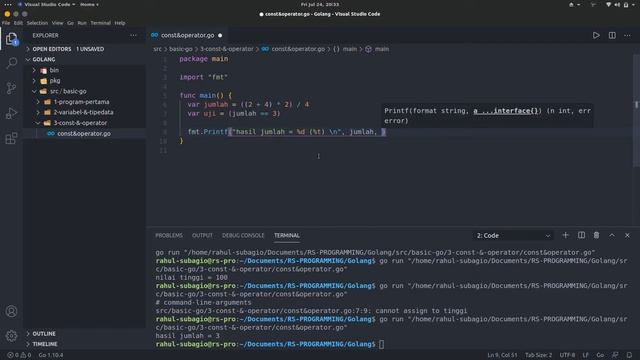Viewport: 640px width, 360px height.
Task: Open the Run and Debug view
Action: [x=11, y=113]
